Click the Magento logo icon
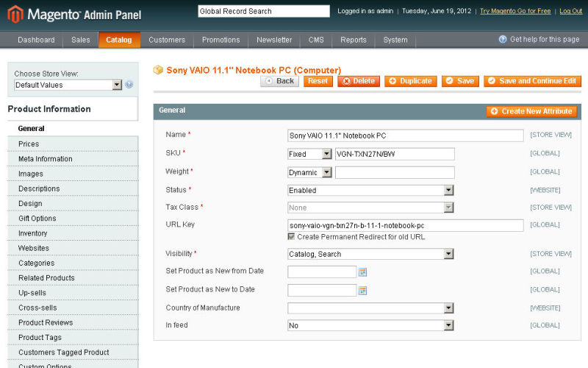The height and width of the screenshot is (368, 588). 15,14
